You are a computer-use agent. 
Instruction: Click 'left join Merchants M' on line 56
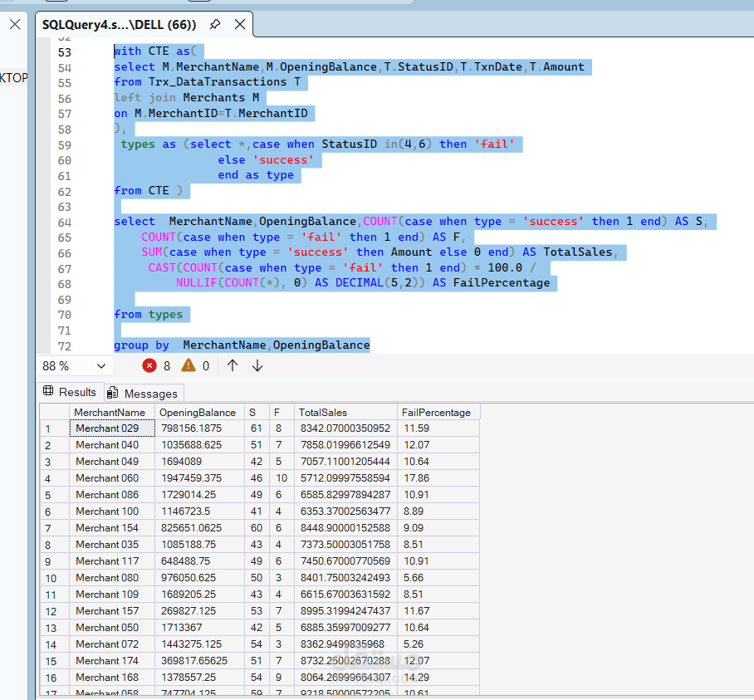(x=187, y=98)
